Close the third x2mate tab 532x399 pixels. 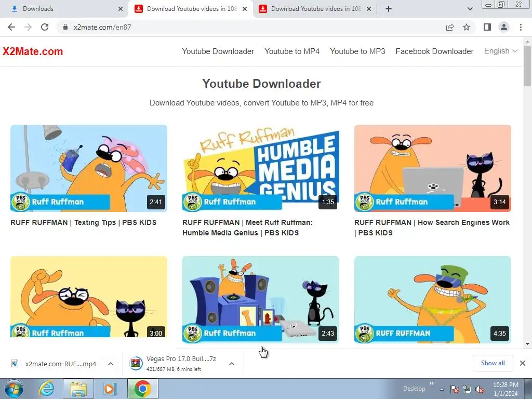click(369, 9)
